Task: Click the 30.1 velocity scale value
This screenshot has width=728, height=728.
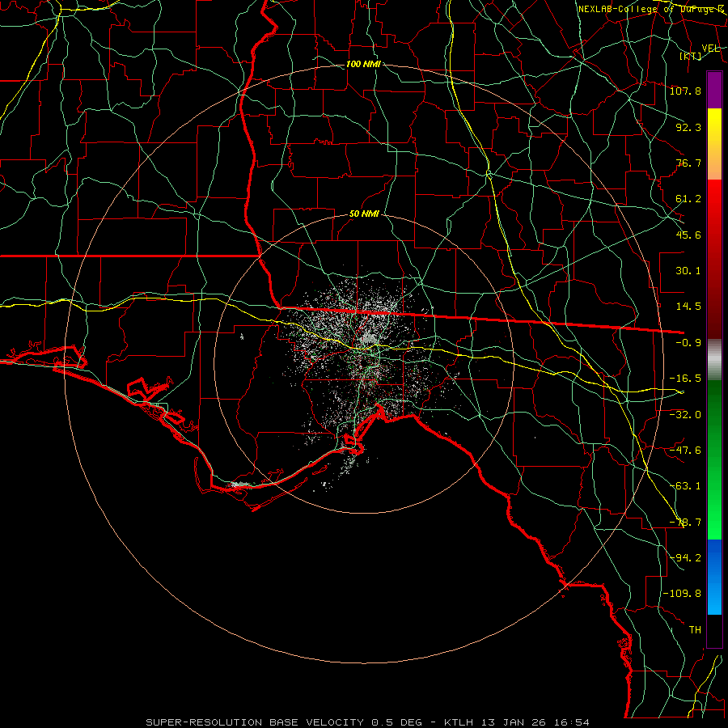Action: 688,271
